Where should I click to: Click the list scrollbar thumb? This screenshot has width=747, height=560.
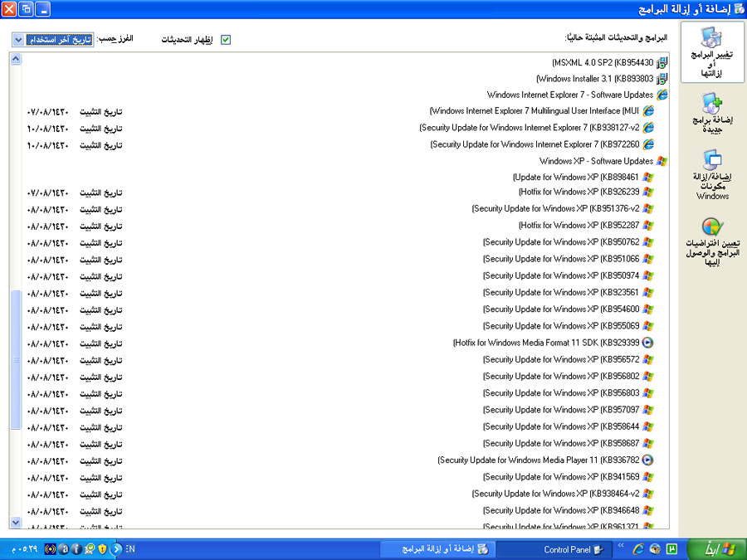point(16,359)
